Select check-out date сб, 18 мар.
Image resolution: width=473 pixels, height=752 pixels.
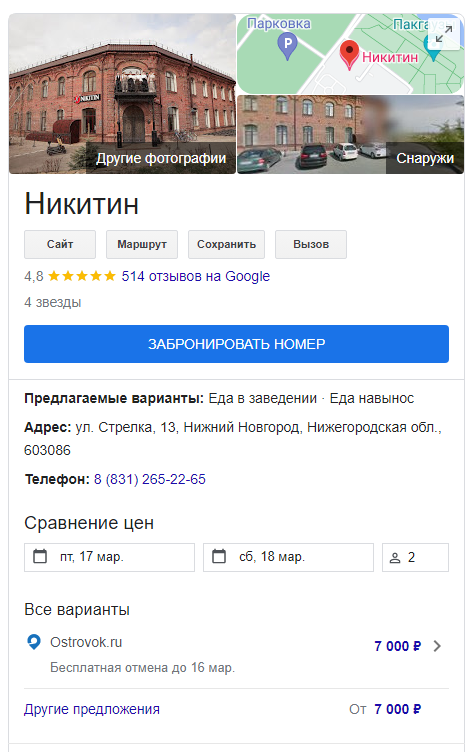(288, 557)
